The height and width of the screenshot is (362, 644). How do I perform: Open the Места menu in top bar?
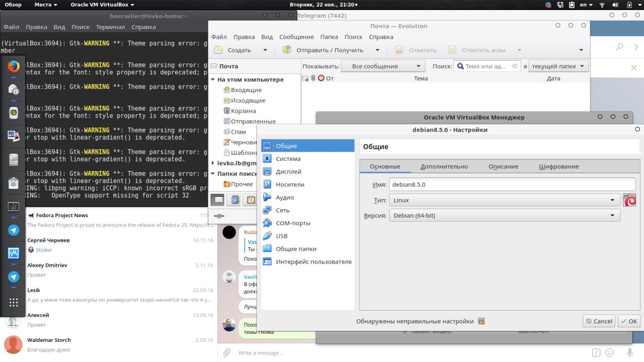tap(46, 5)
